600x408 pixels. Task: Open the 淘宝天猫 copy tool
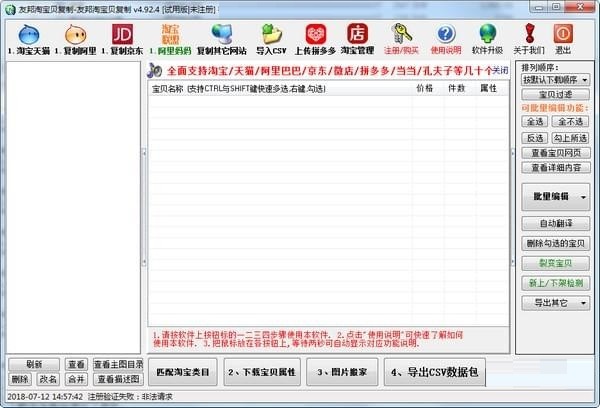pos(29,39)
